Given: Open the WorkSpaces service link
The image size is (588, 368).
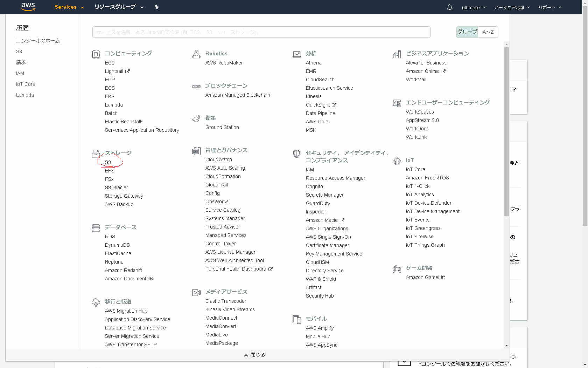Looking at the screenshot, I should [x=420, y=112].
